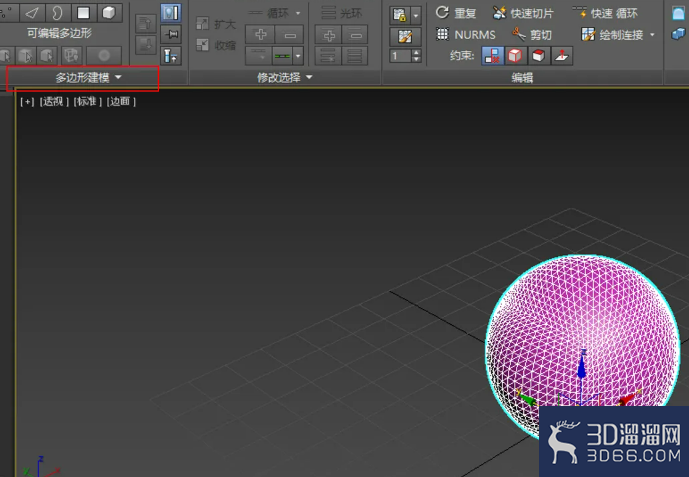Open dropdown arrow beside Preserve UVs icon
The width and height of the screenshot is (689, 477).
point(416,15)
